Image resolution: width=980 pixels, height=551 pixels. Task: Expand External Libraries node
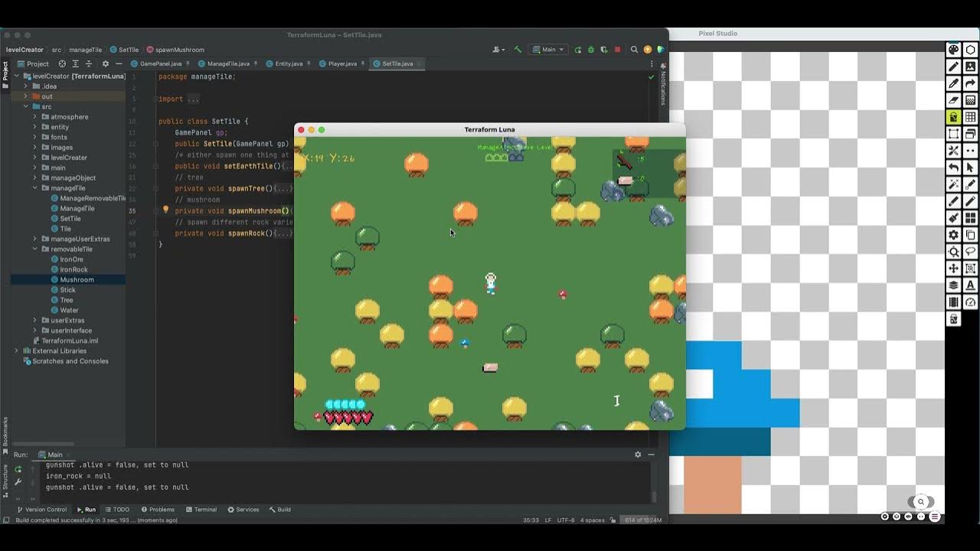click(16, 350)
